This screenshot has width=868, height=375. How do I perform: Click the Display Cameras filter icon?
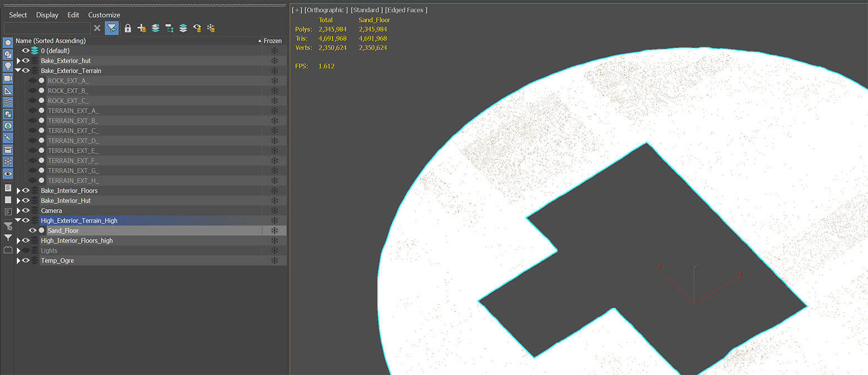(x=8, y=78)
